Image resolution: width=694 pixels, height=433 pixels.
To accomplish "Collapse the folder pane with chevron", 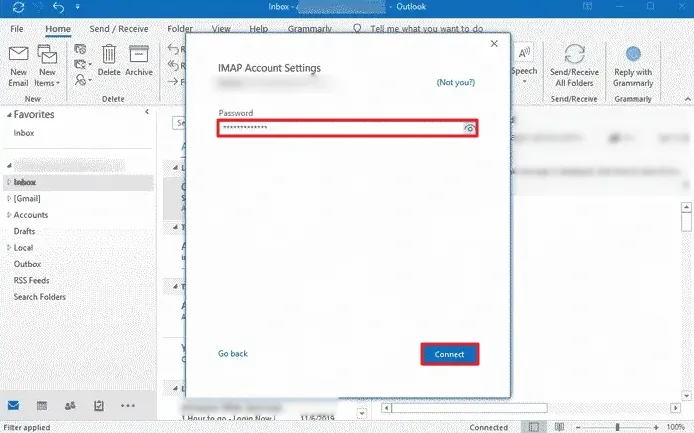I will (x=147, y=112).
